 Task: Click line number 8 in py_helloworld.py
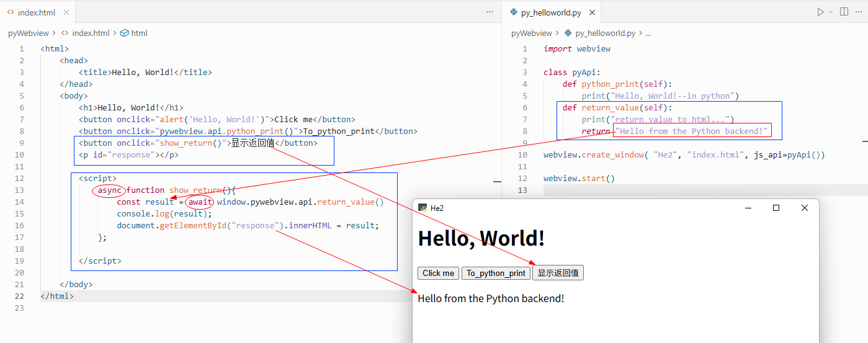pos(525,131)
